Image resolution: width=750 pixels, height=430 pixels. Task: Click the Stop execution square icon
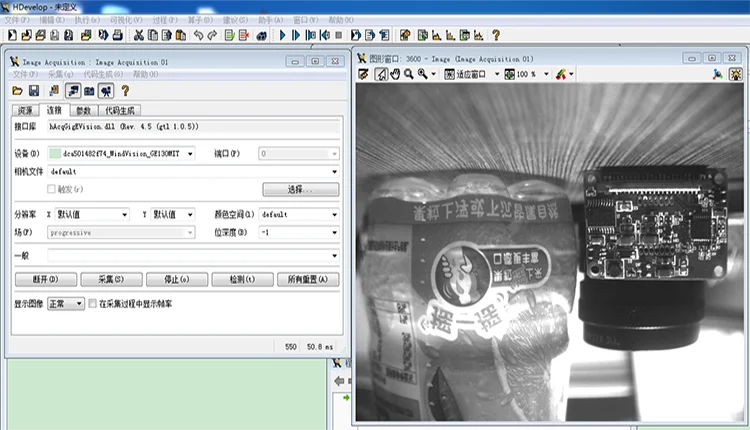point(339,35)
